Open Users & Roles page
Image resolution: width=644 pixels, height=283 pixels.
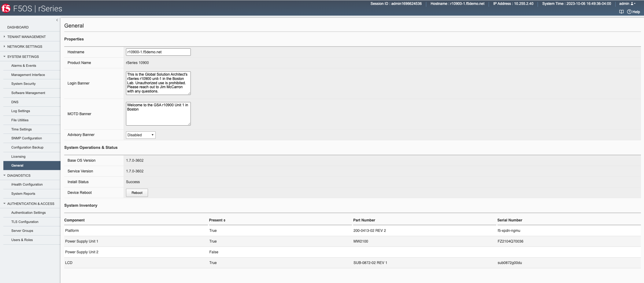(x=22, y=240)
